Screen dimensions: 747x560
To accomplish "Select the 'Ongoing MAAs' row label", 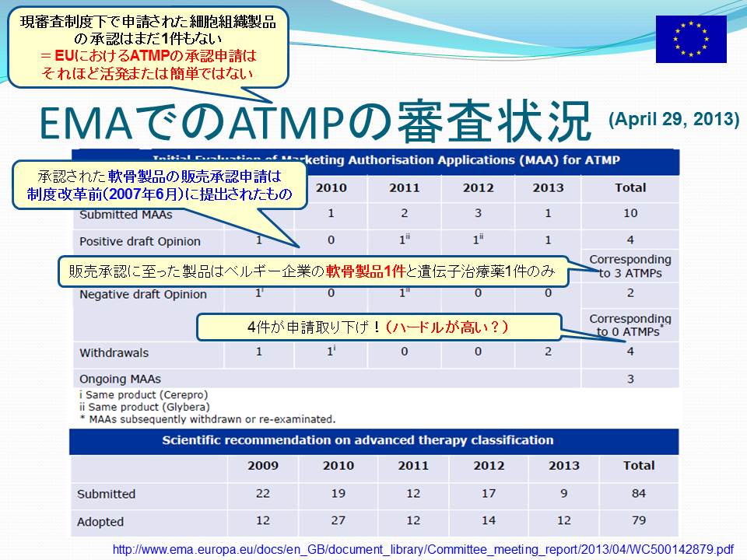I will point(120,379).
